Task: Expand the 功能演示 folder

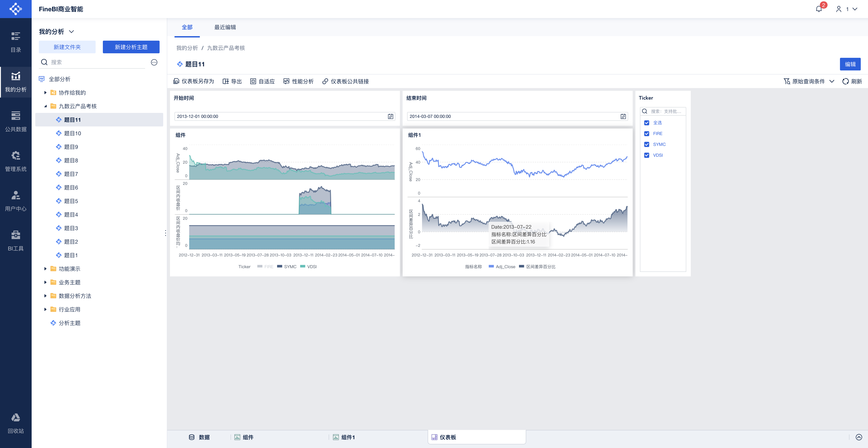Action: [x=45, y=269]
